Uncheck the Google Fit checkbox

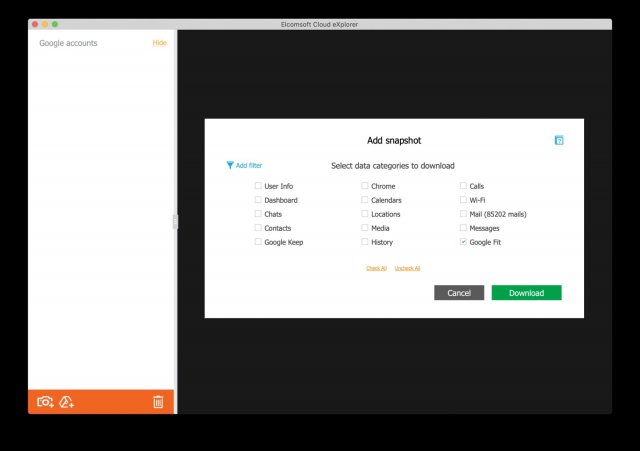[x=463, y=242]
